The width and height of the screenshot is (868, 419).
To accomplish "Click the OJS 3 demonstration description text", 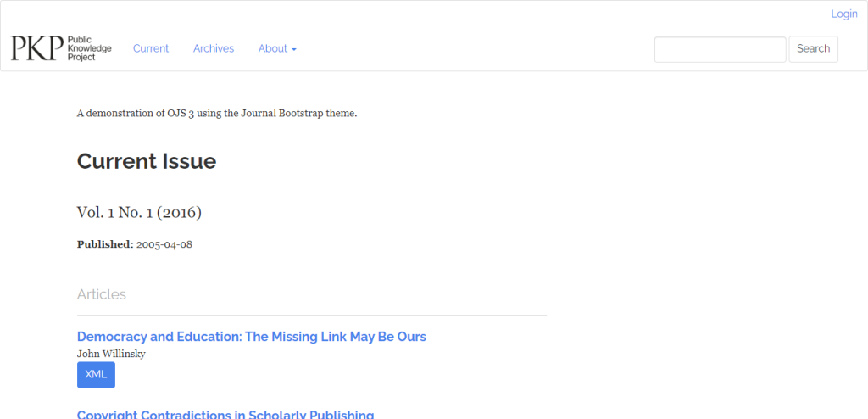I will (x=217, y=113).
